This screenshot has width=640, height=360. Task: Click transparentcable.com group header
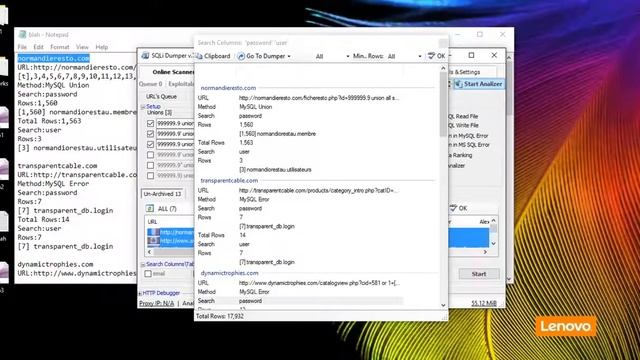[229, 180]
